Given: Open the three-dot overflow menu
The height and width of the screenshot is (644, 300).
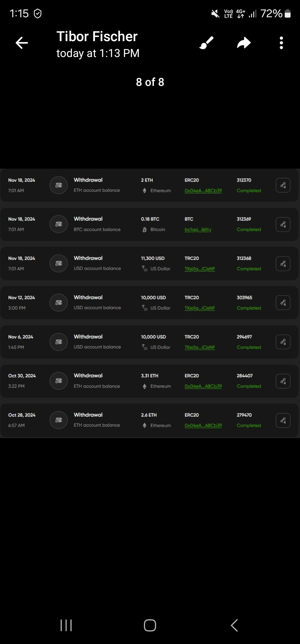Looking at the screenshot, I should [x=281, y=43].
